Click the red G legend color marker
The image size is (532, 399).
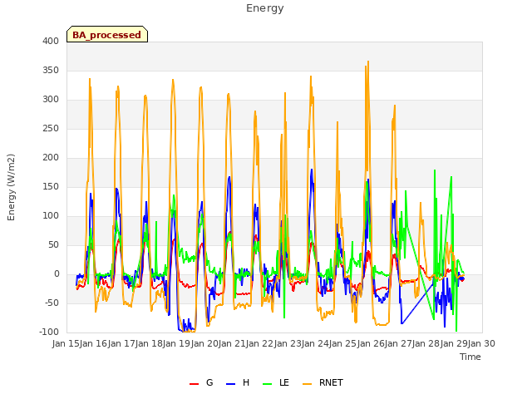[x=194, y=384]
